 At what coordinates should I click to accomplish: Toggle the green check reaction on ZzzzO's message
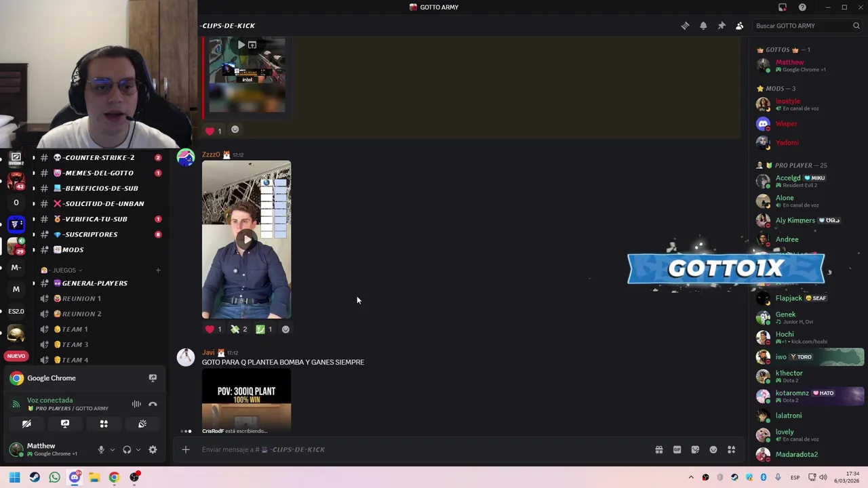264,329
